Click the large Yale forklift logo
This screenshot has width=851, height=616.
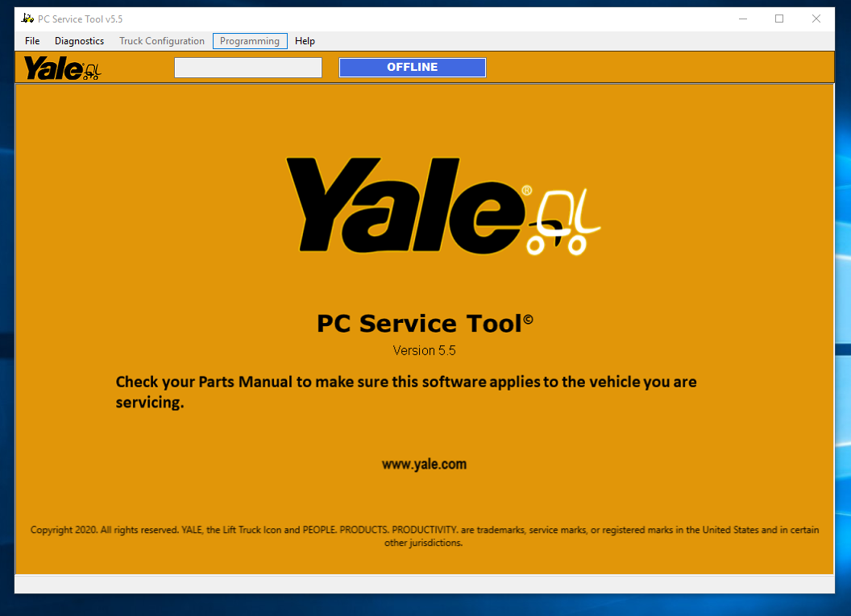click(x=443, y=206)
